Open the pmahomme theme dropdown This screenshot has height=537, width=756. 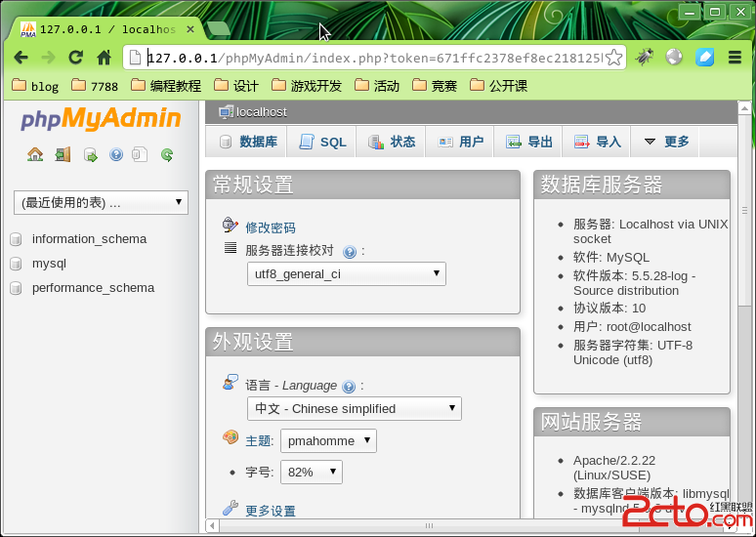[328, 440]
